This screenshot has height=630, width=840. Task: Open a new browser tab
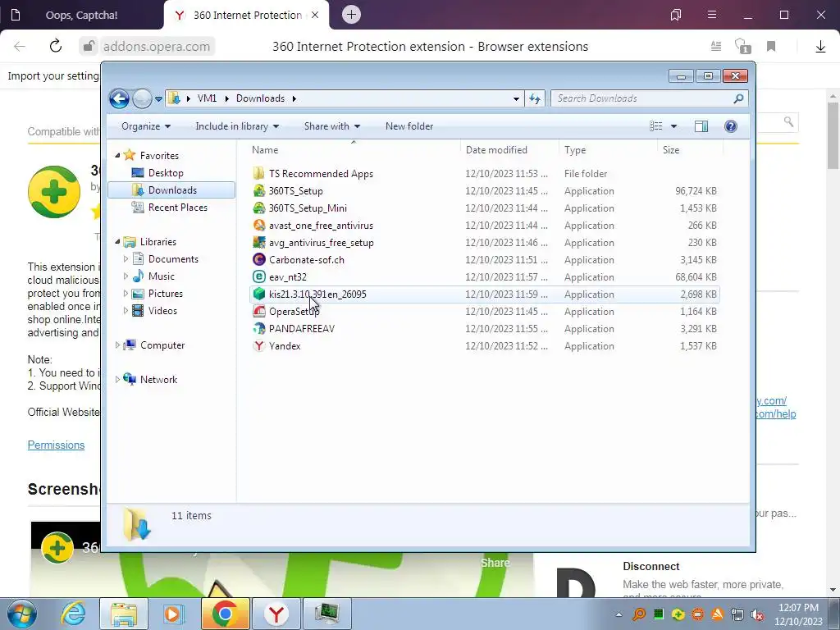(x=351, y=15)
